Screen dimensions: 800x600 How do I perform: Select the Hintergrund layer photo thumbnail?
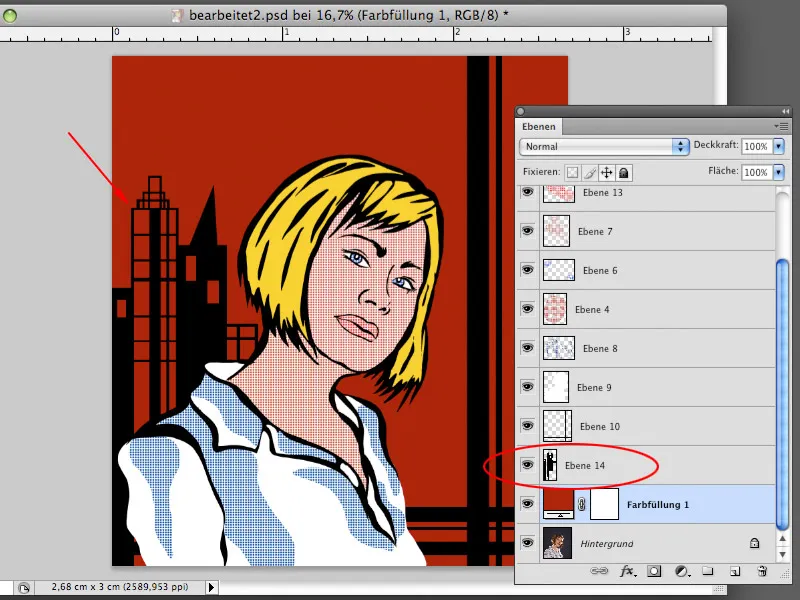(x=557, y=543)
